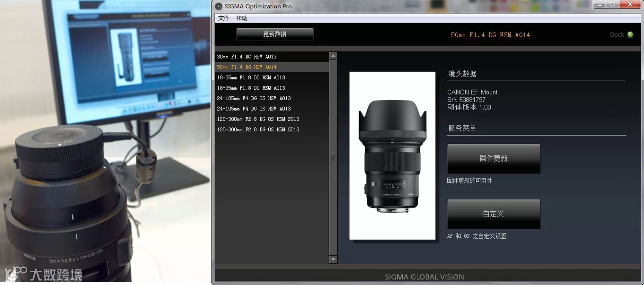Select the highlighted 50mm F1.4 DG HSM A014 row
The image size is (644, 285).
(272, 67)
